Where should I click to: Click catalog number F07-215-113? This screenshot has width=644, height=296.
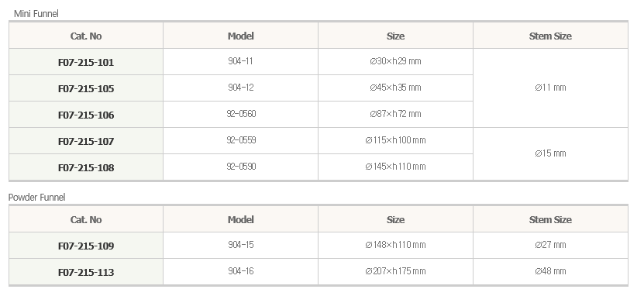pyautogui.click(x=86, y=272)
